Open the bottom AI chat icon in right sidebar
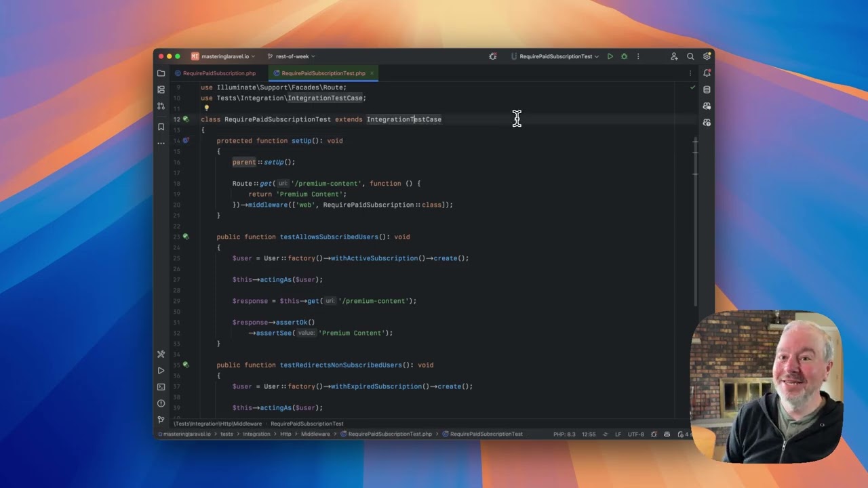Screen dimensions: 868x488 (x=707, y=123)
